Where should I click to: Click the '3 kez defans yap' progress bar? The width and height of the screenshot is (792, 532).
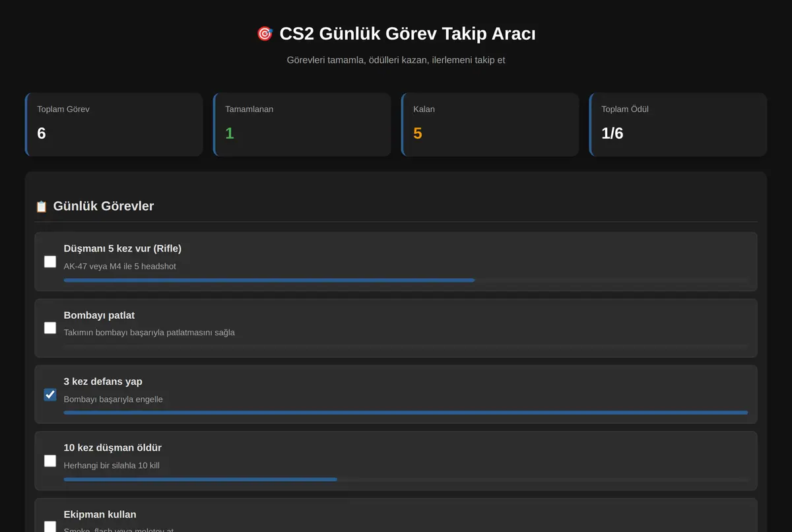(406, 413)
